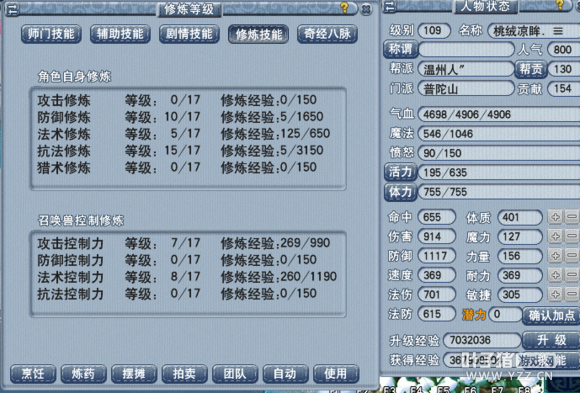Decrease 魔力 with minus button
580x393 pixels.
[x=572, y=236]
